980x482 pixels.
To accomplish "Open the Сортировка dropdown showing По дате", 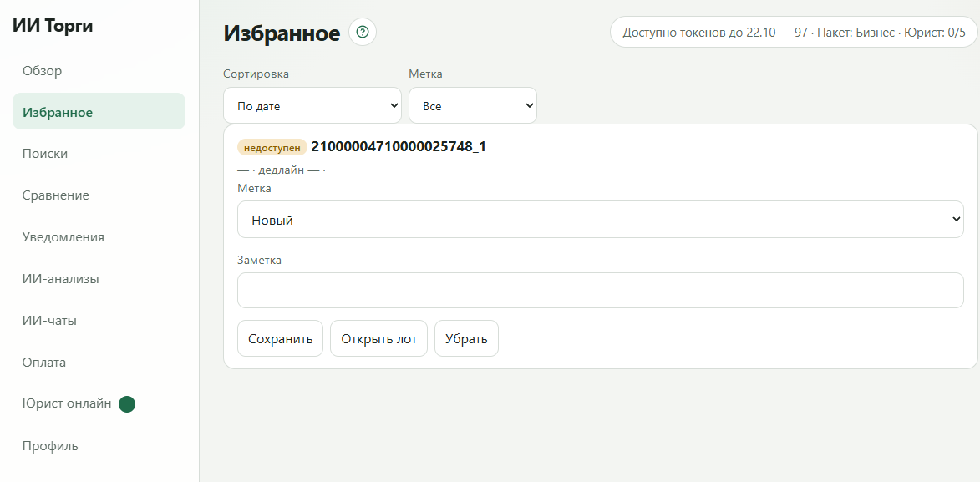I will coord(312,105).
